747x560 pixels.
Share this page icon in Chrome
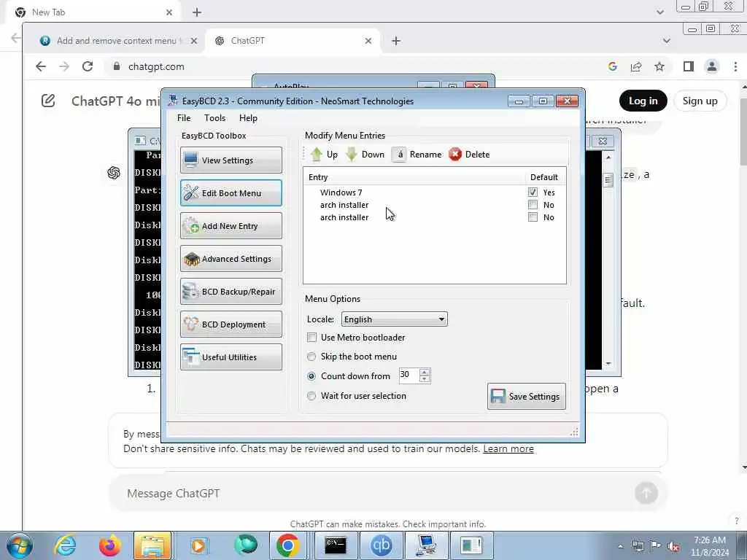pos(636,66)
